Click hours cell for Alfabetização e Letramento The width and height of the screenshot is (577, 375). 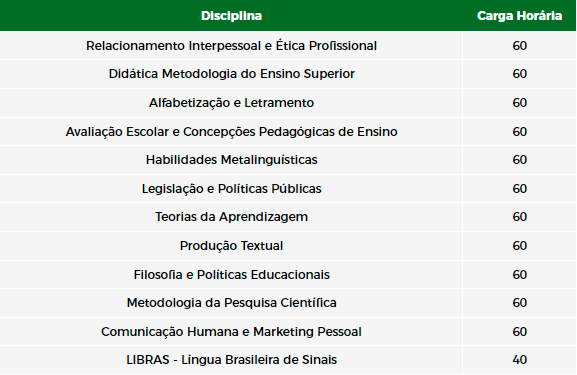[520, 103]
